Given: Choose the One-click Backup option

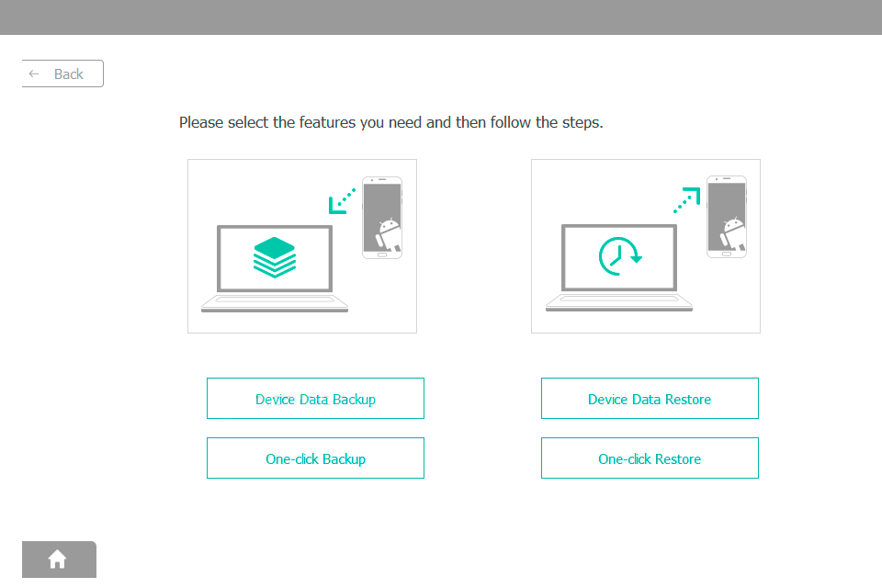Looking at the screenshot, I should click(x=315, y=458).
